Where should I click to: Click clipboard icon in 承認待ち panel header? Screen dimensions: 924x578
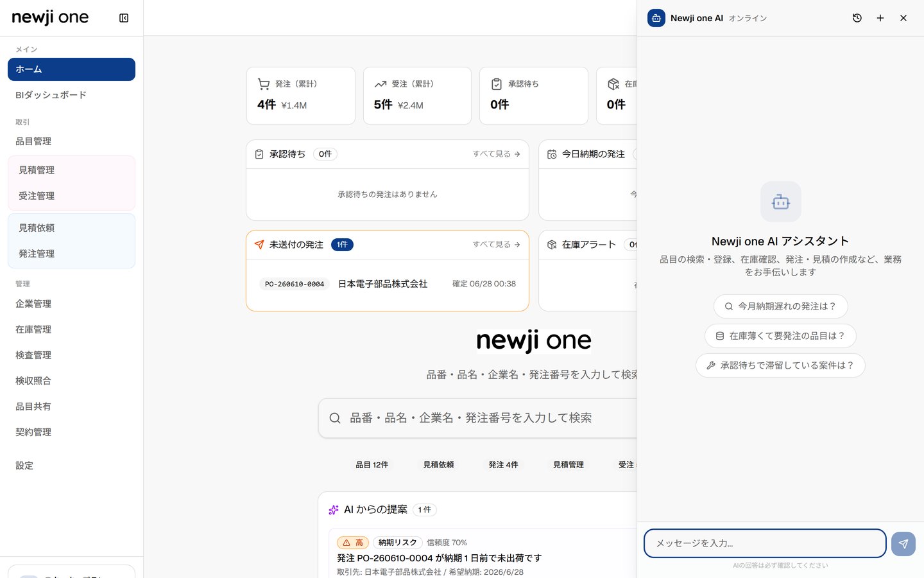pos(259,154)
